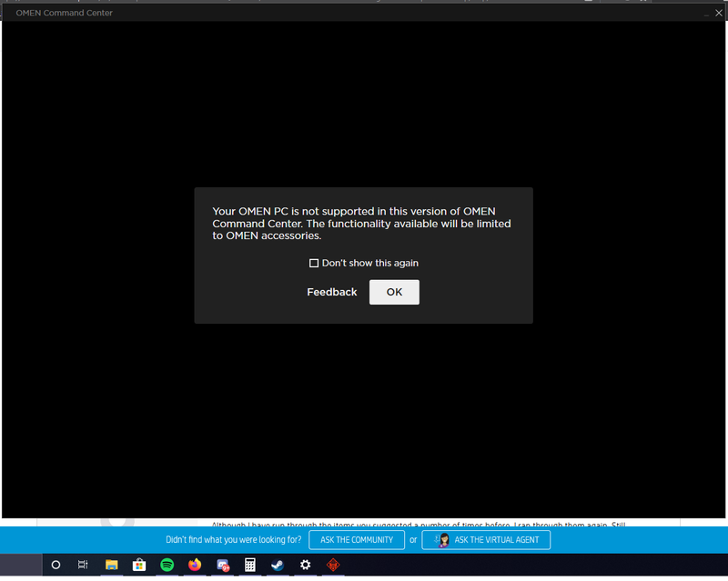Open the chat app icon with 9+ badge
The height and width of the screenshot is (581, 728).
point(223,565)
